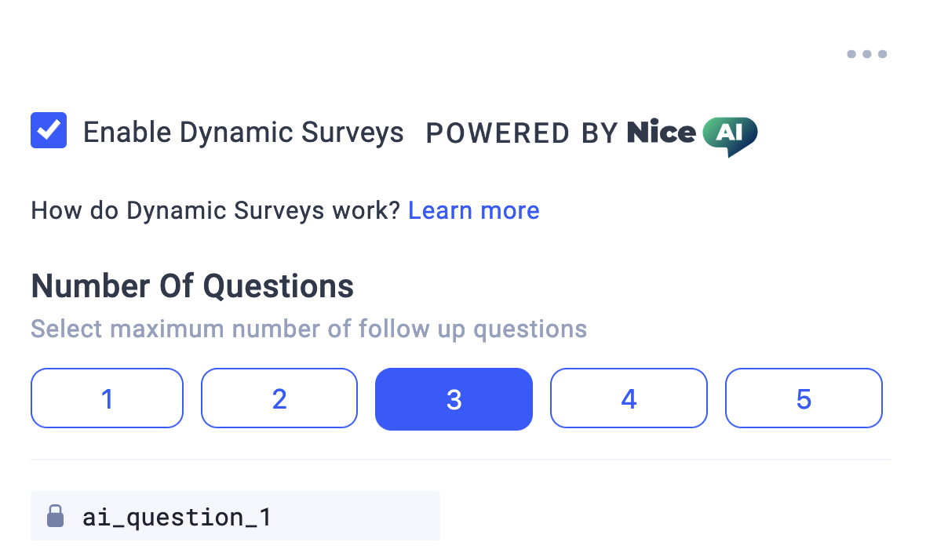Open the Learn more link
The width and height of the screenshot is (926, 560).
(x=474, y=210)
